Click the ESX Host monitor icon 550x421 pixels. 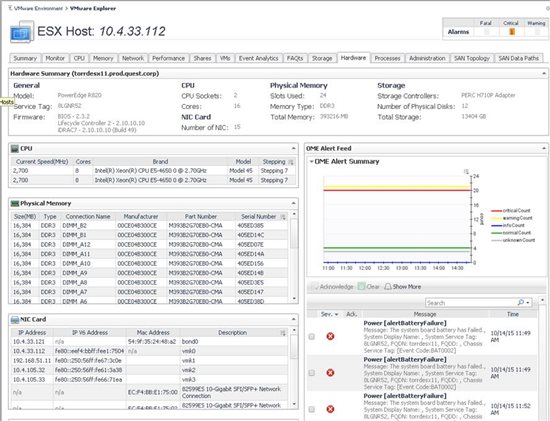pos(22,32)
